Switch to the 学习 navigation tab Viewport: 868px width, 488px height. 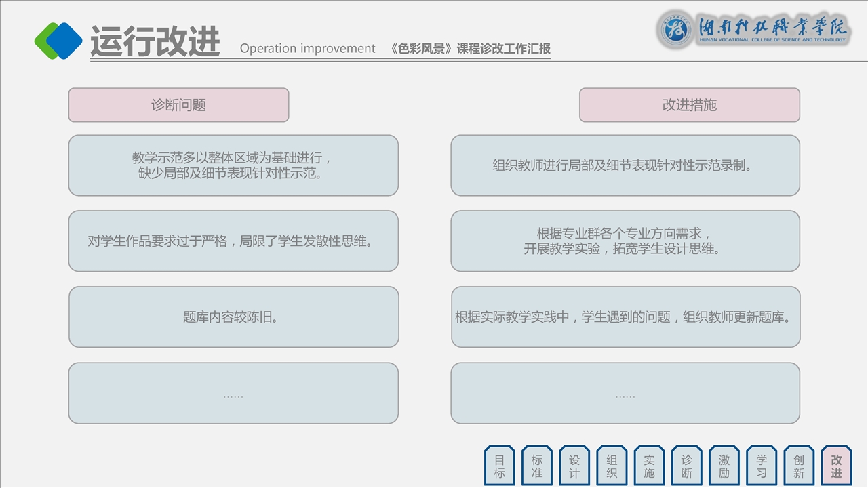point(762,466)
